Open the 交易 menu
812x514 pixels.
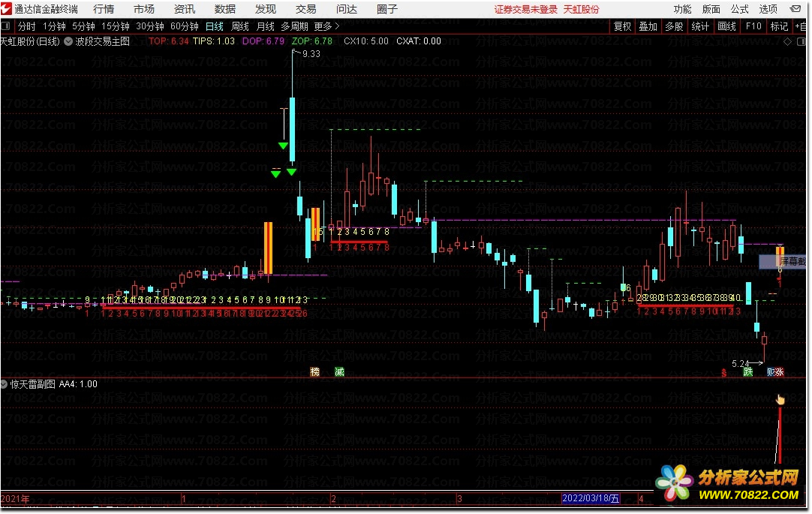click(x=306, y=9)
